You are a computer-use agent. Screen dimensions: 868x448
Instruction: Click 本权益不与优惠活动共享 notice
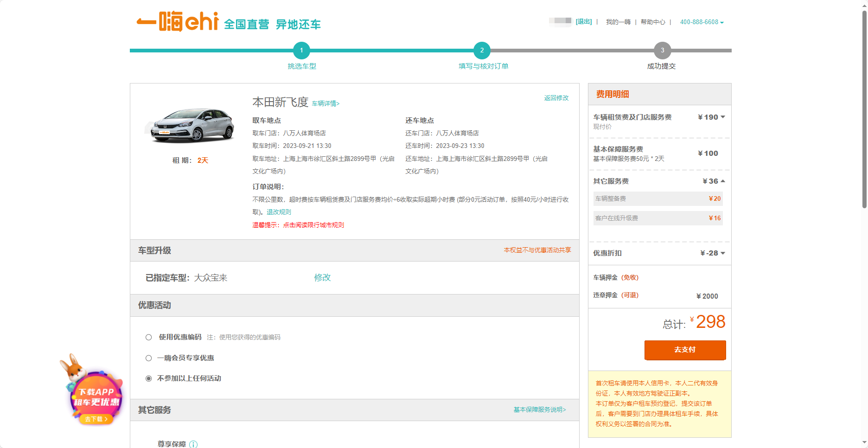click(x=537, y=250)
